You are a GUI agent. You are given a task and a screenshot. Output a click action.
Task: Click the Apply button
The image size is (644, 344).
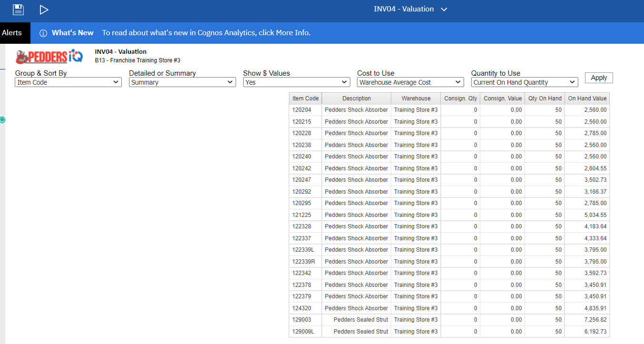(599, 78)
